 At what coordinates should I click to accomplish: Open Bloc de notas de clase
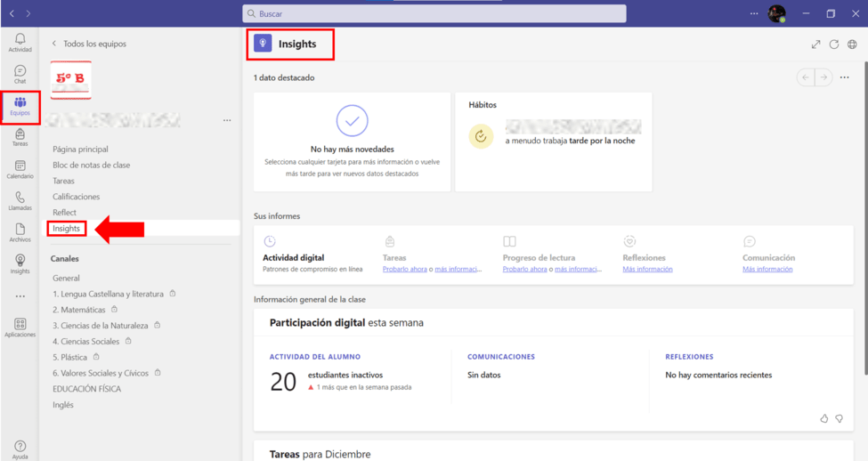[92, 165]
